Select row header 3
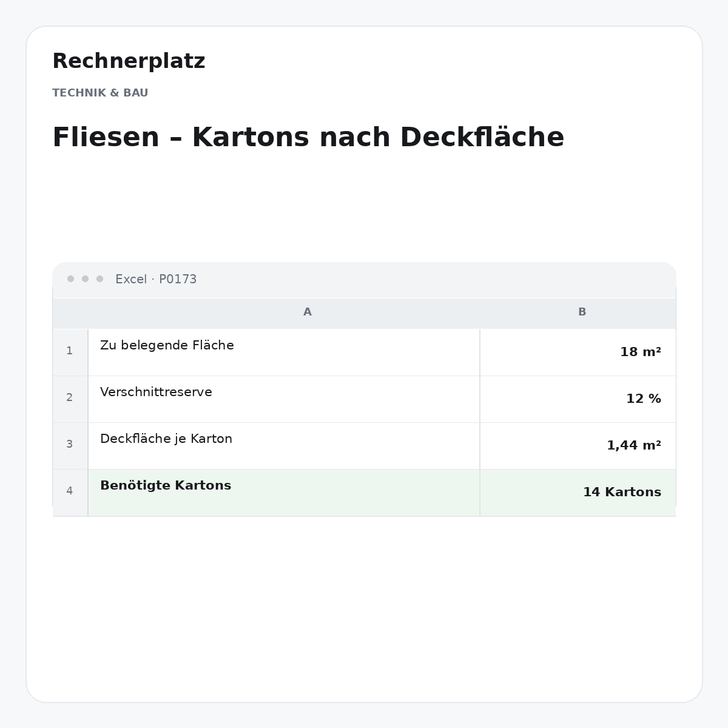 click(70, 445)
